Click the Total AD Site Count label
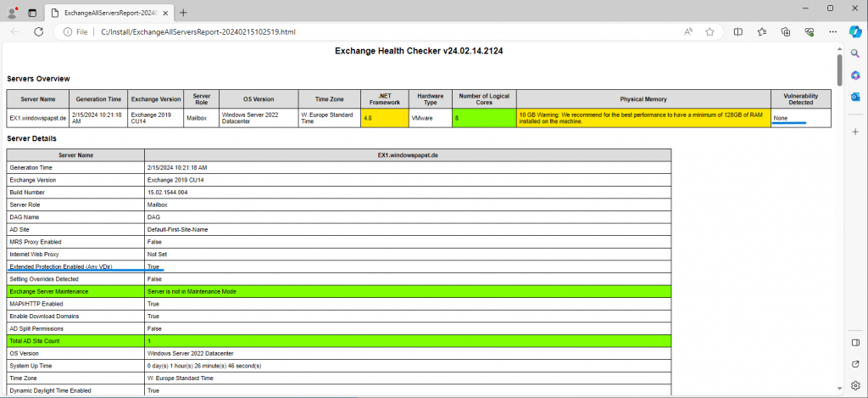Image resolution: width=868 pixels, height=398 pixels. tap(34, 341)
